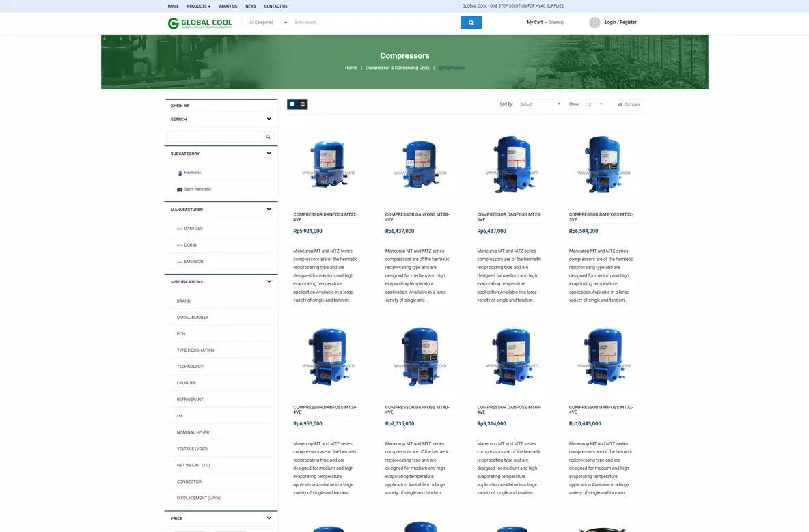This screenshot has height=532, width=809.
Task: Open the Products menu dropdown
Action: (199, 6)
